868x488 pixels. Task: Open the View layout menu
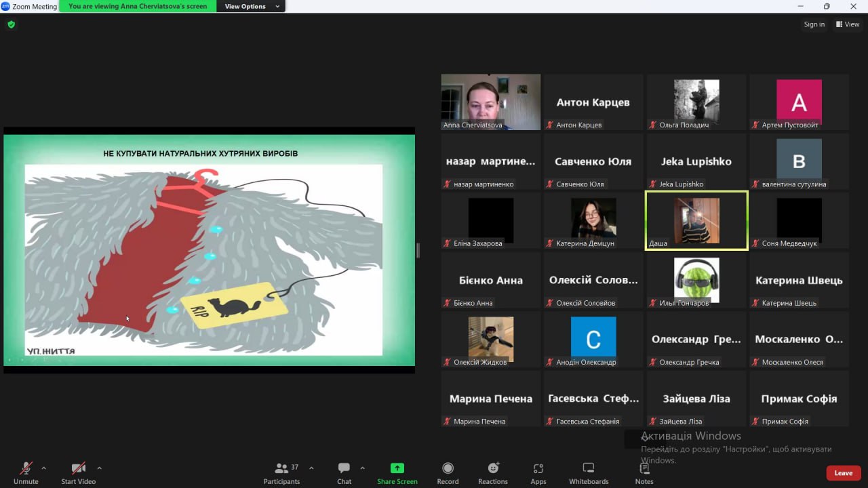pyautogui.click(x=848, y=24)
